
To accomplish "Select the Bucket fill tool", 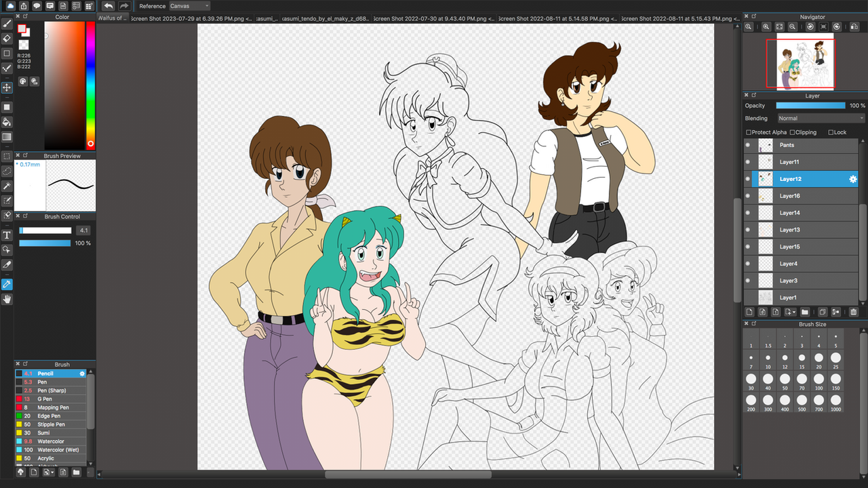I will (x=7, y=122).
